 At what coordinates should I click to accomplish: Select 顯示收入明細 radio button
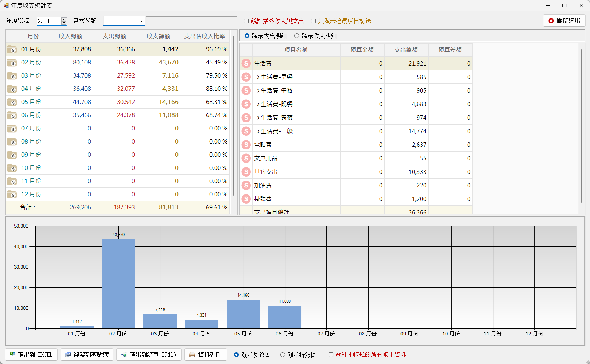297,36
